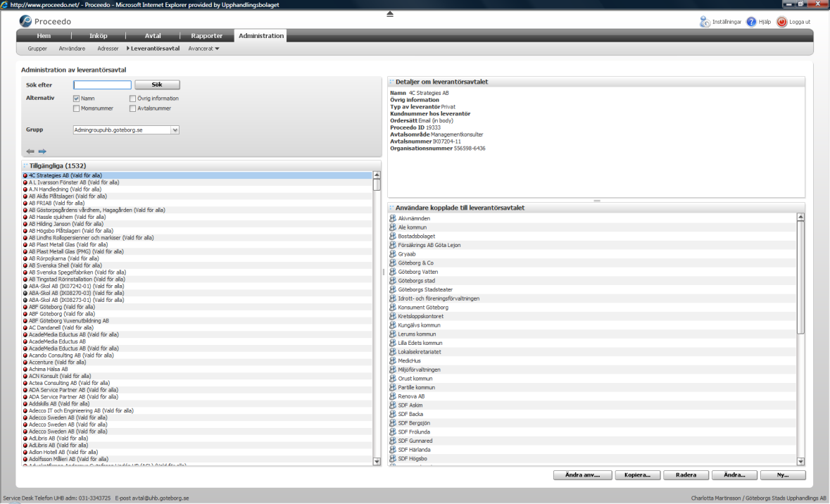Open the Rapporter tab
830x504 pixels.
[x=207, y=36]
